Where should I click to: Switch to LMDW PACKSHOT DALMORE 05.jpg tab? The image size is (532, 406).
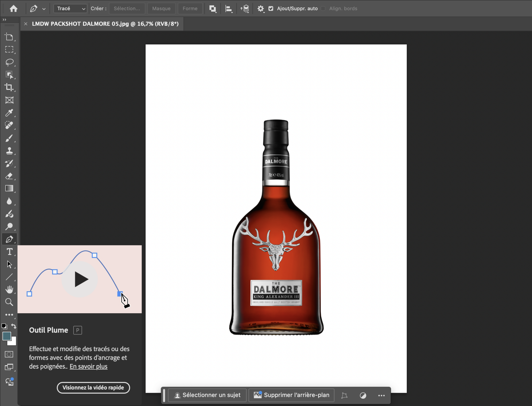point(105,24)
